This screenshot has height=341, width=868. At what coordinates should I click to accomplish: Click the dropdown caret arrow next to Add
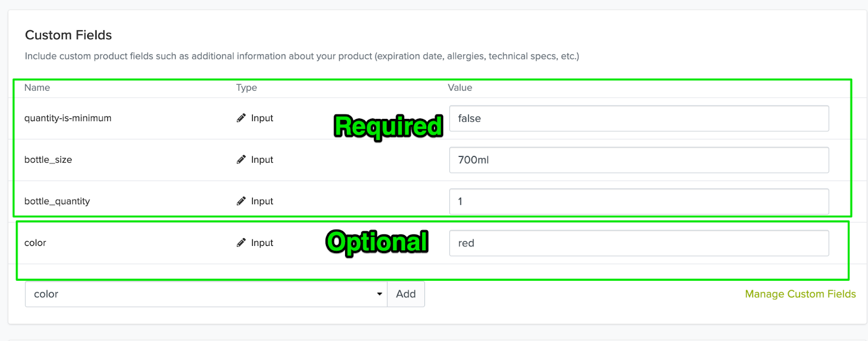(379, 294)
